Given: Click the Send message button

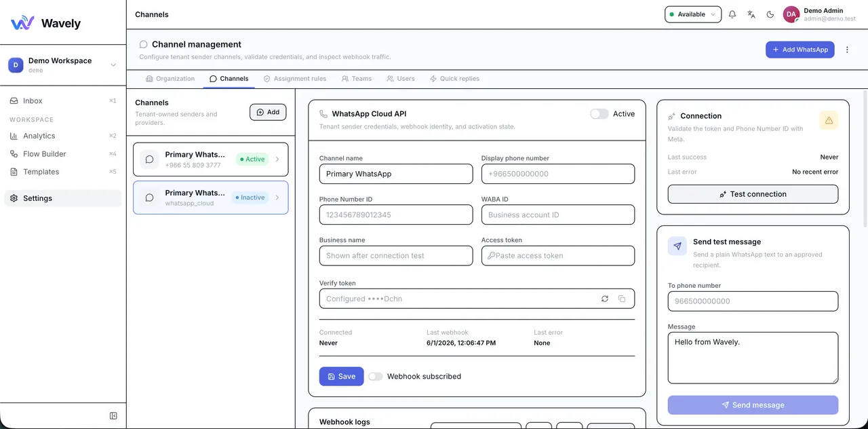Looking at the screenshot, I should tap(753, 405).
